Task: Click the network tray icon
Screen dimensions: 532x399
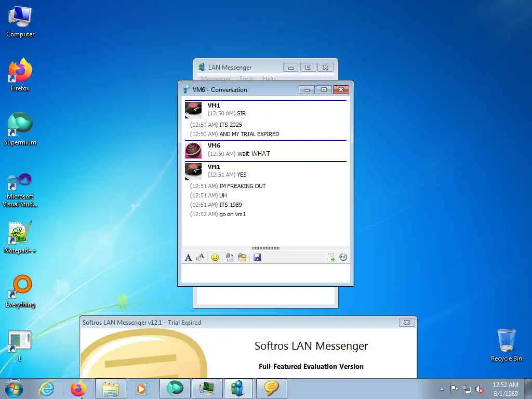Action: pyautogui.click(x=467, y=390)
